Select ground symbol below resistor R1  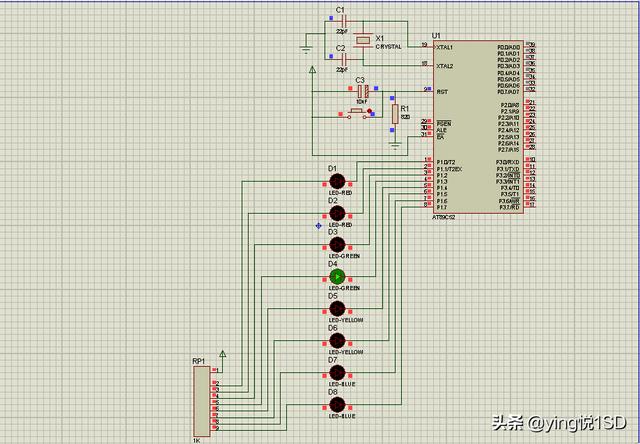click(x=395, y=145)
